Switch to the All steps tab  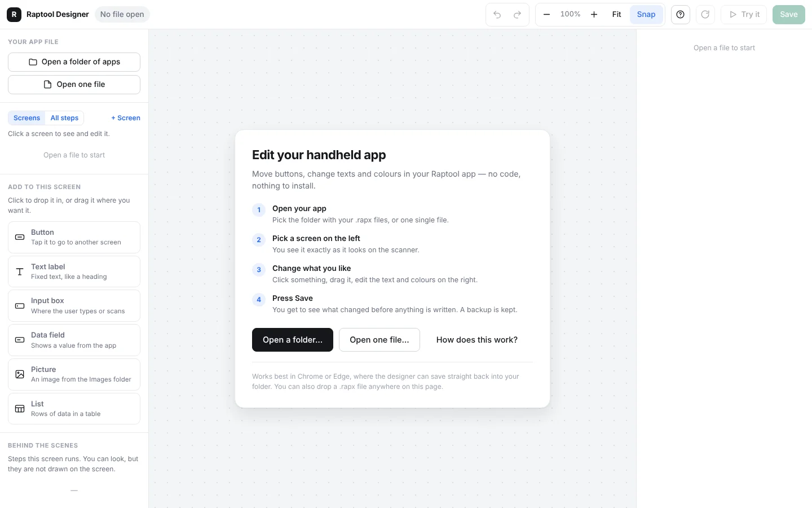[x=64, y=118]
